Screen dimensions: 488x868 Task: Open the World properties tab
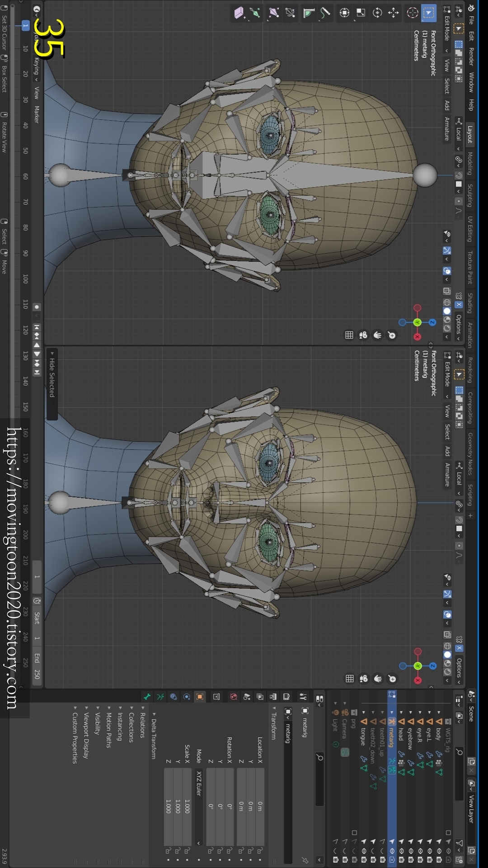[234, 697]
